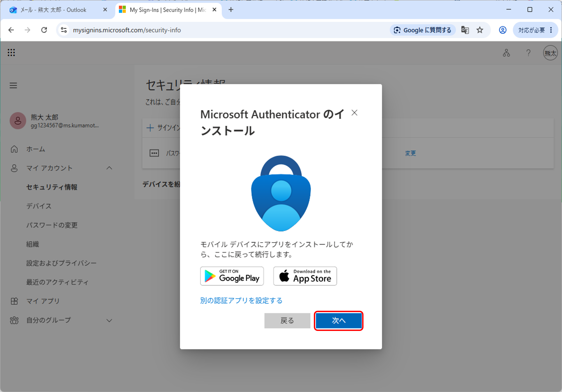Screen dimensions: 562x392
Task: Open the app launcher waffle grid icon
Action: point(11,53)
